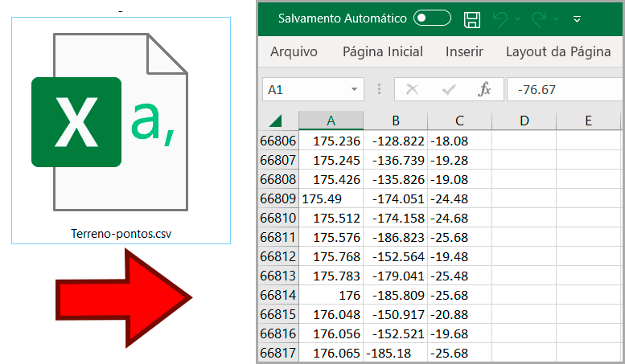Click the Insert Function fx icon
This screenshot has width=625, height=364.
[484, 89]
